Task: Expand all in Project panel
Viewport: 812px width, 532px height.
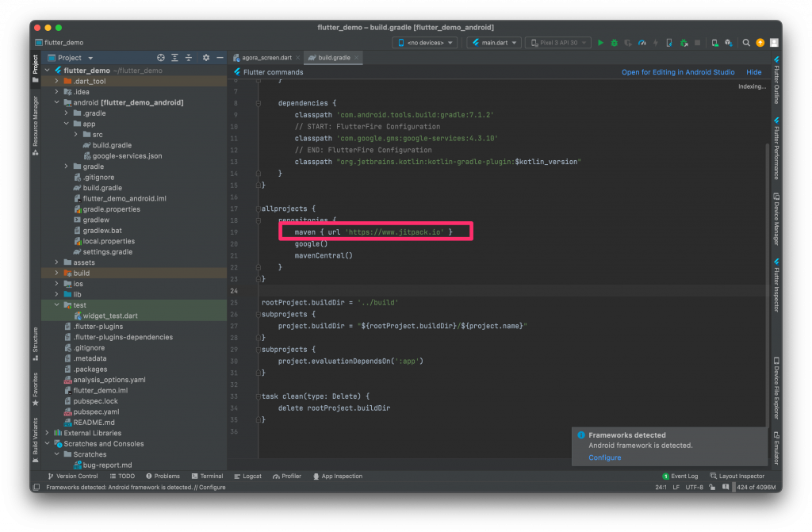Action: pos(174,58)
